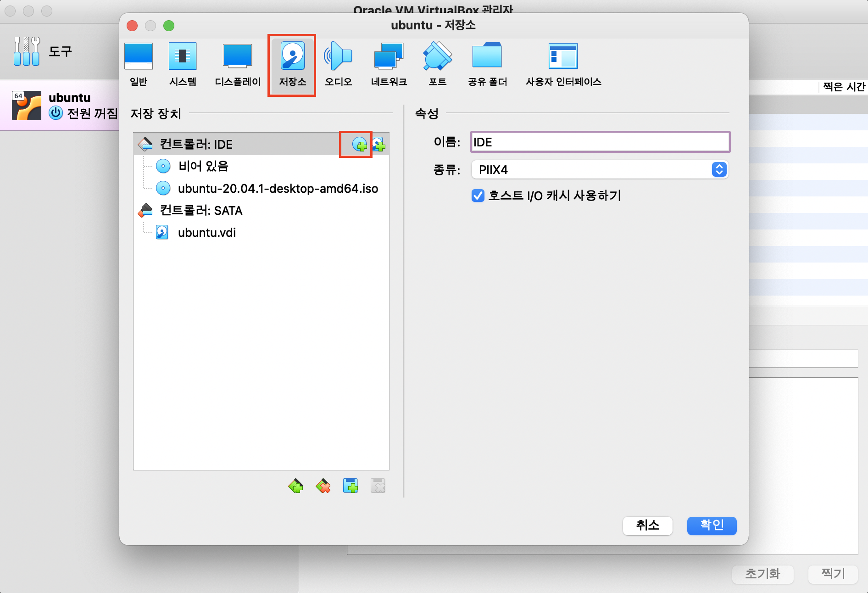Add hard disk to IDE controller
The image size is (868, 593).
[x=378, y=145]
